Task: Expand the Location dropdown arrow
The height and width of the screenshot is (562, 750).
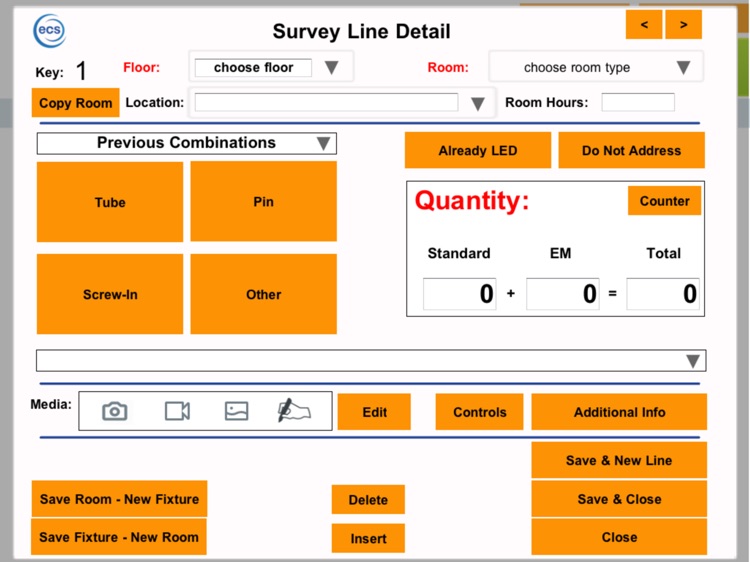Action: tap(477, 104)
